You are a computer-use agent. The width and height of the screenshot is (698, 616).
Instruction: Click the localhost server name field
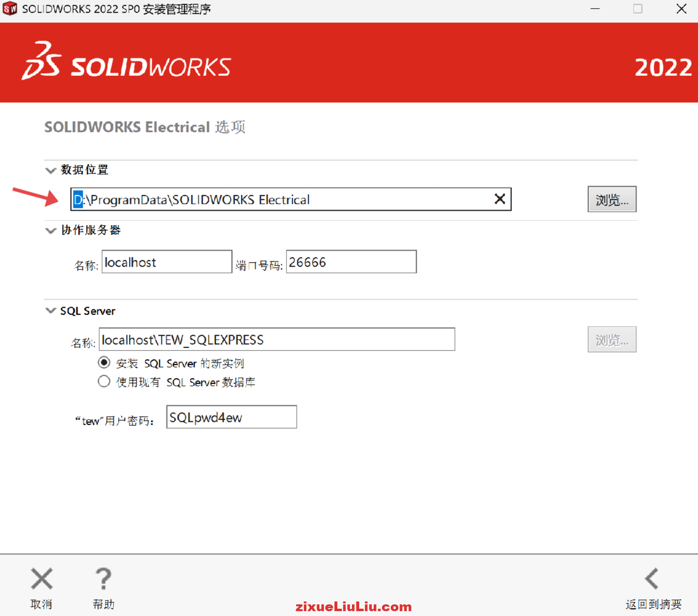(167, 262)
